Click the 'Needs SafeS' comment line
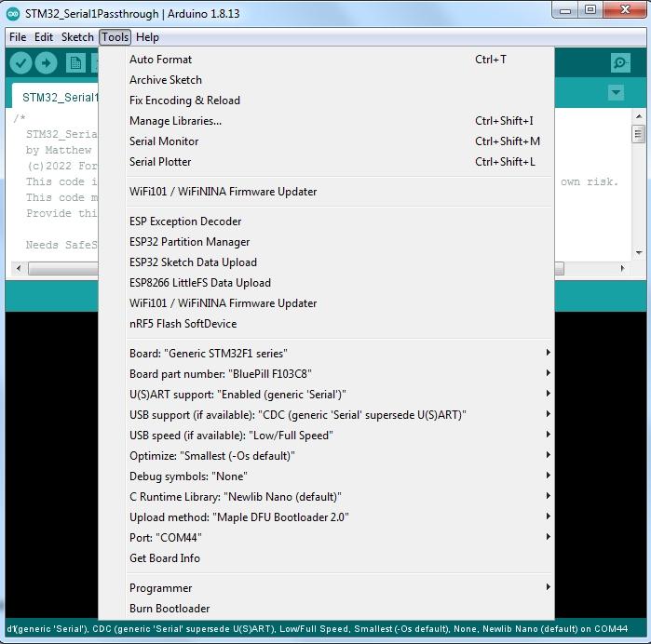The height and width of the screenshot is (644, 651). click(x=61, y=245)
